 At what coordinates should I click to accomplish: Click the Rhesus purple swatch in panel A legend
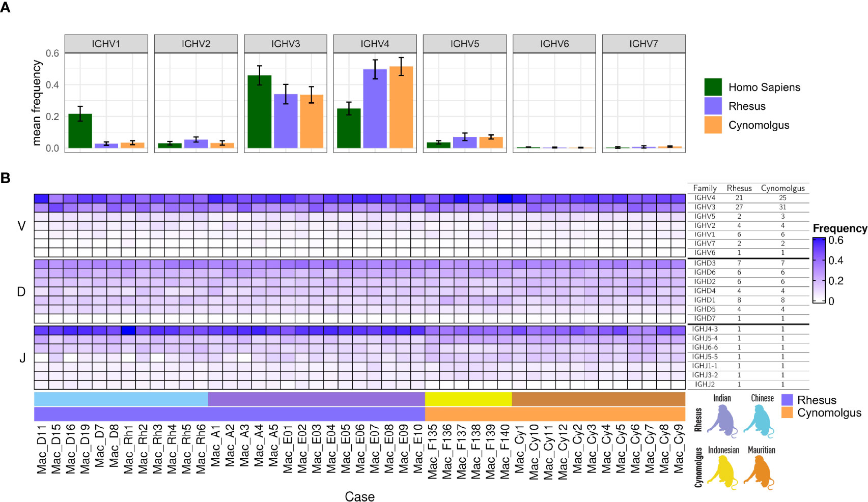(713, 106)
